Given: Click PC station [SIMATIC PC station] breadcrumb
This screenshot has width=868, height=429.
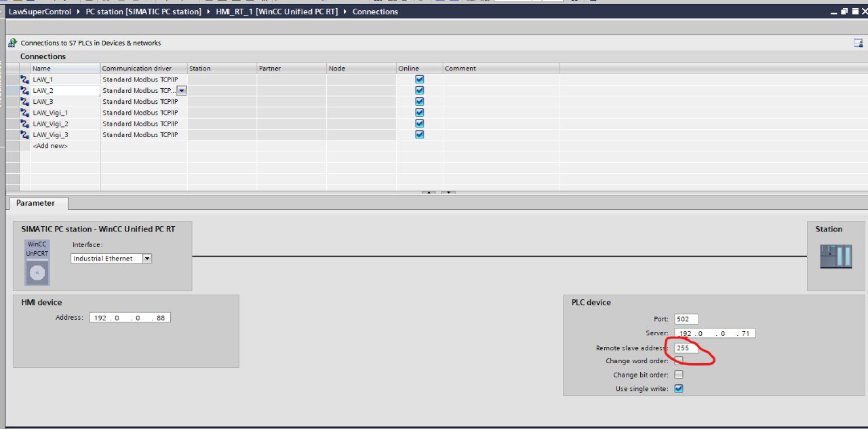Looking at the screenshot, I should 143,12.
